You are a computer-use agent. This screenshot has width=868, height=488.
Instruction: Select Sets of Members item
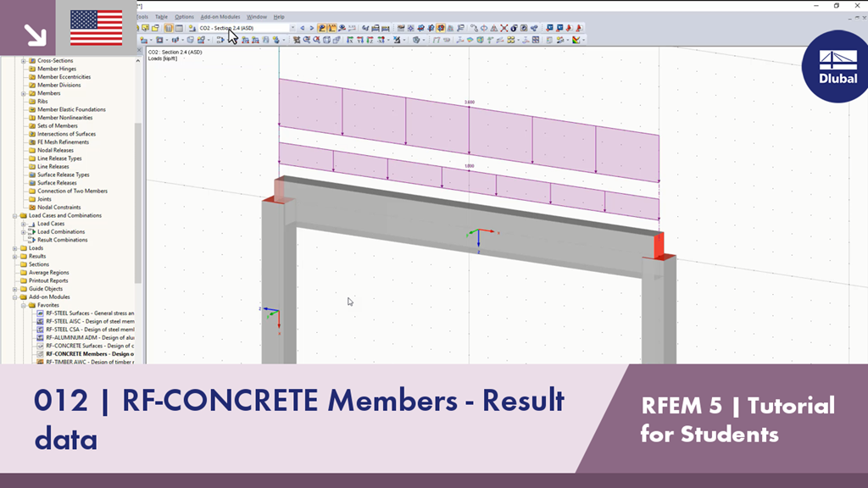click(58, 126)
